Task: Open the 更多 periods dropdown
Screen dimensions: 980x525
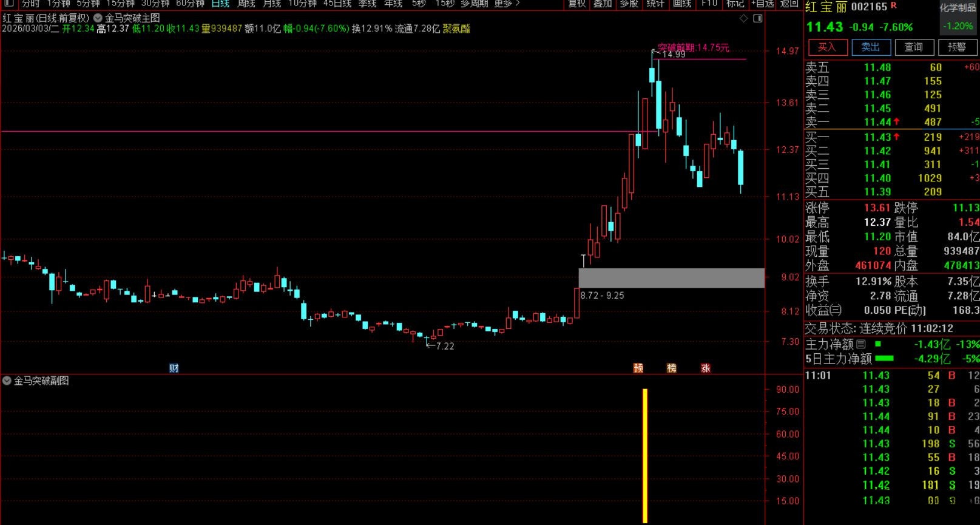Action: pos(507,4)
